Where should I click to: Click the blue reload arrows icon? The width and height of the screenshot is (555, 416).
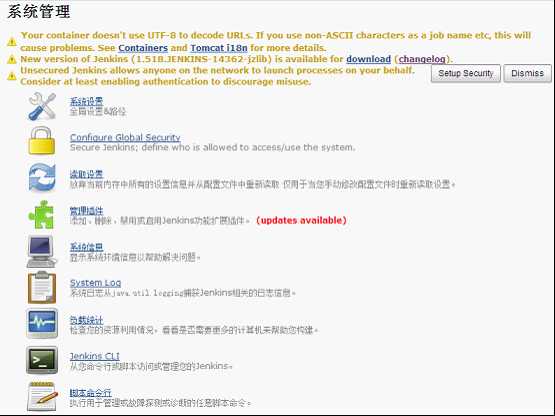coord(42,177)
